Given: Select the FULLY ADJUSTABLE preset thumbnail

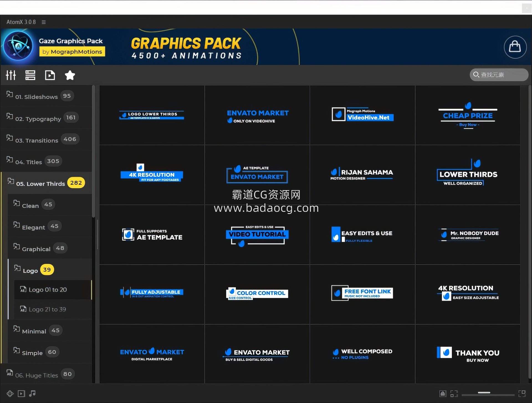Looking at the screenshot, I should point(152,294).
